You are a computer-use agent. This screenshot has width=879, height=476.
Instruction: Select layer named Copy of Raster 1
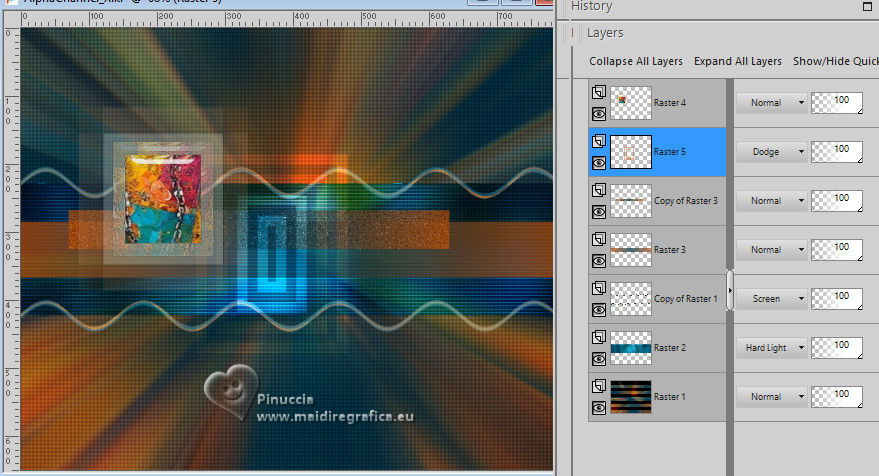click(x=686, y=299)
